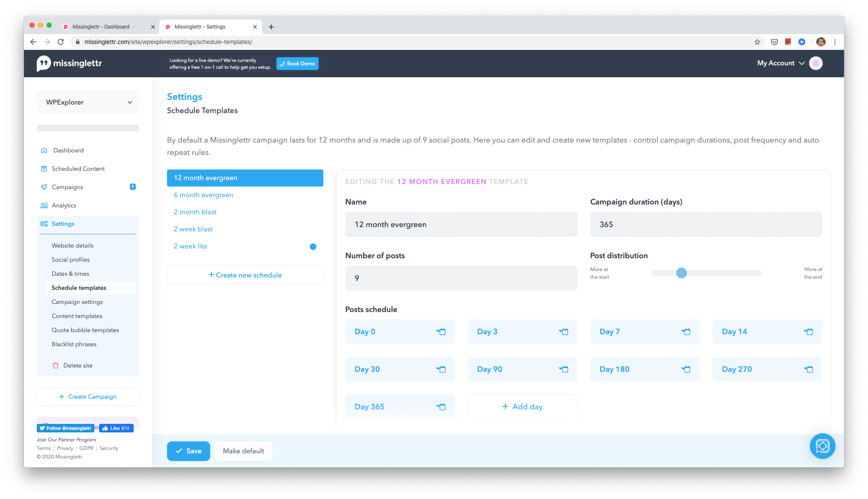Click the Dashboard home icon in sidebar
This screenshot has width=868, height=499.
pos(44,150)
